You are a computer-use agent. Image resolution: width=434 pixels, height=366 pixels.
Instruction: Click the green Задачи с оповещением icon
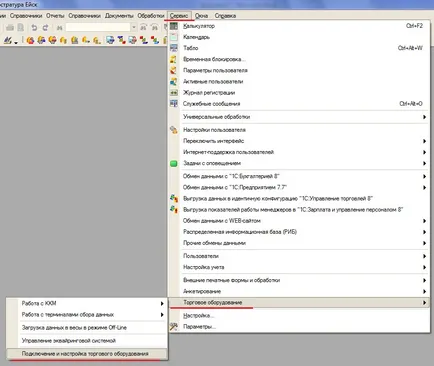(x=174, y=163)
